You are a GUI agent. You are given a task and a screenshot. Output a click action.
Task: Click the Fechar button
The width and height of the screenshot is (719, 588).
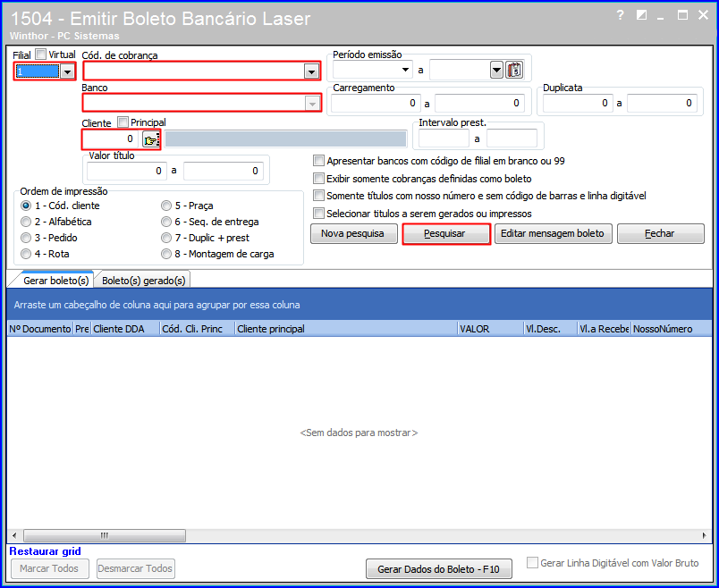coord(660,234)
